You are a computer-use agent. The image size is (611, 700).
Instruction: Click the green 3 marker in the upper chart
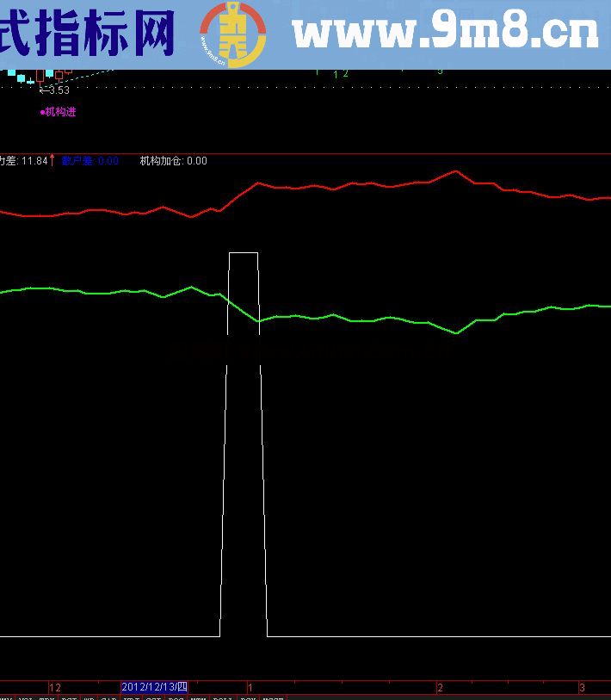tap(440, 71)
